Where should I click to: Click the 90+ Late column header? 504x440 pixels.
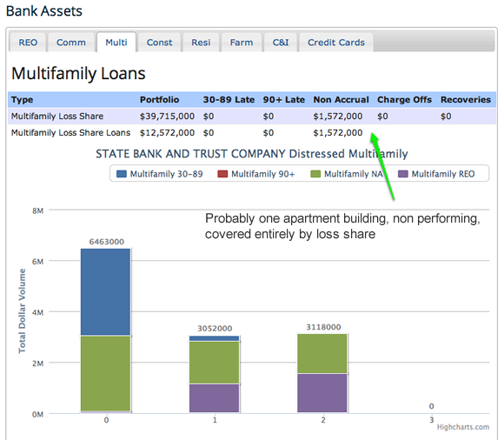click(284, 100)
